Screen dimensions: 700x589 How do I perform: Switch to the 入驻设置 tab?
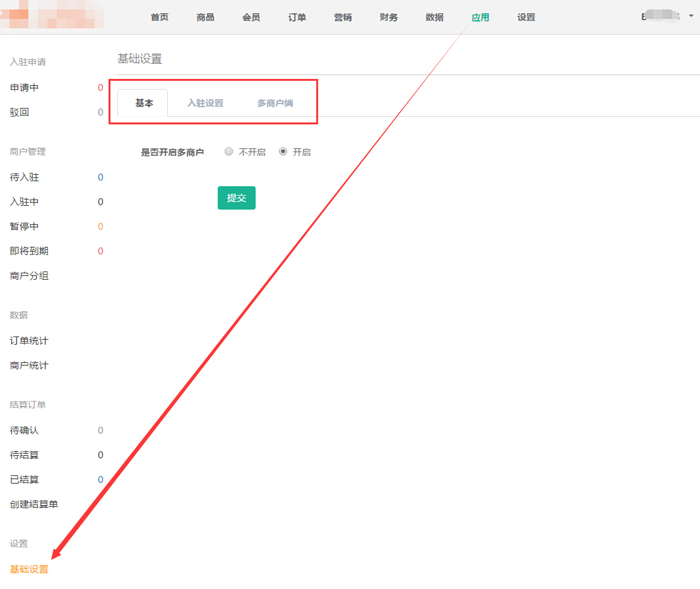pos(205,103)
